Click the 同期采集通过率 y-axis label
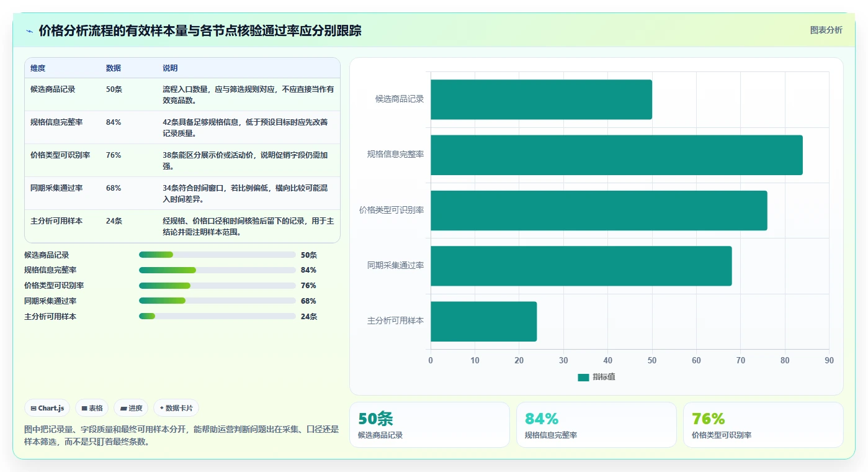Image resolution: width=868 pixels, height=472 pixels. [x=395, y=266]
